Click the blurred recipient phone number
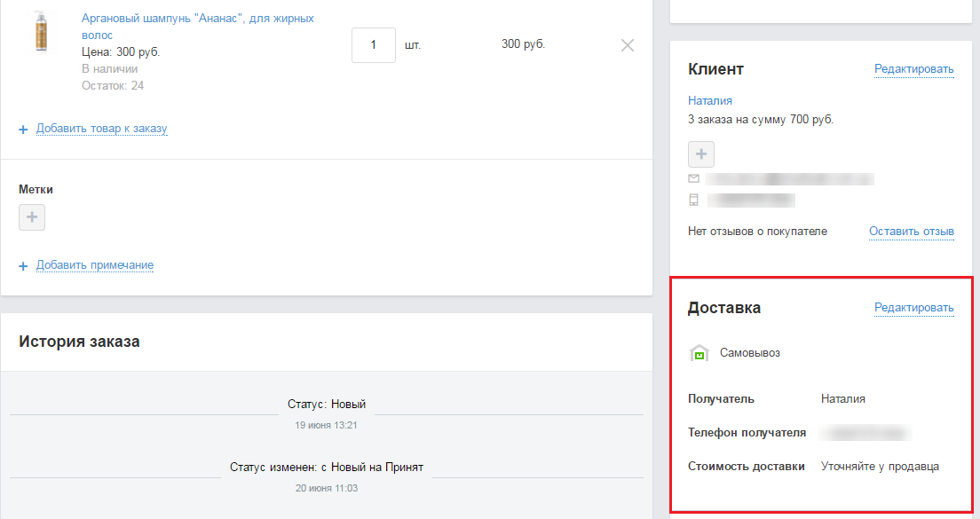This screenshot has width=980, height=519. (866, 433)
